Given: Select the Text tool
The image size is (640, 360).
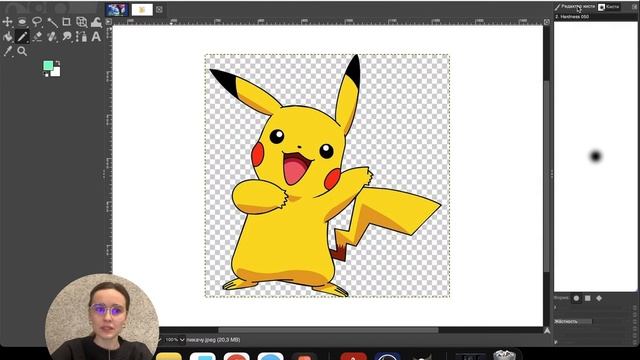Looking at the screenshot, I should [96, 37].
